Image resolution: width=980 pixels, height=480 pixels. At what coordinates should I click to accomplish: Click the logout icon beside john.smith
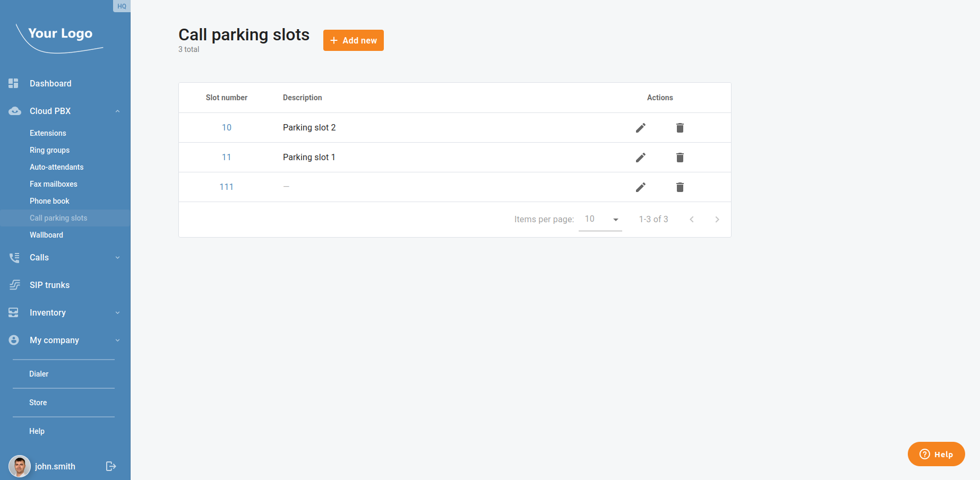(x=111, y=466)
